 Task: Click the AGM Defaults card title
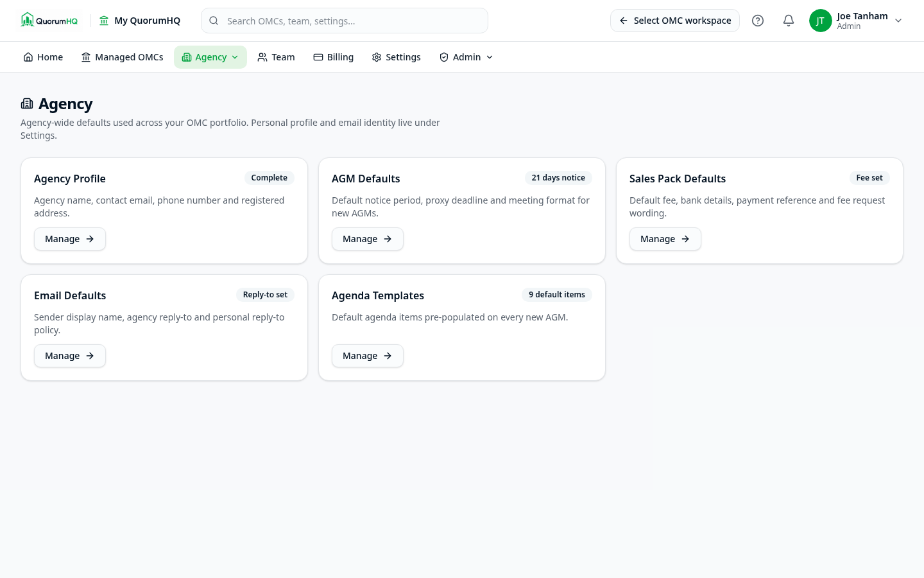[366, 179]
